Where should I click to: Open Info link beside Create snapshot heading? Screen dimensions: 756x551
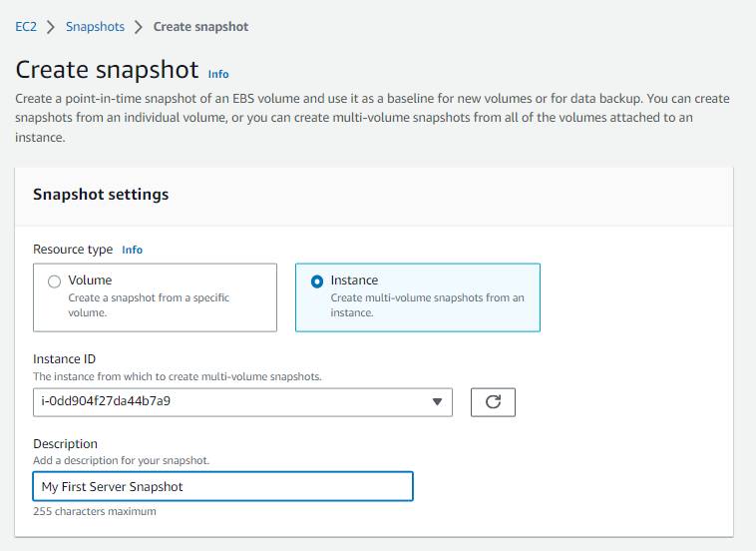click(218, 74)
